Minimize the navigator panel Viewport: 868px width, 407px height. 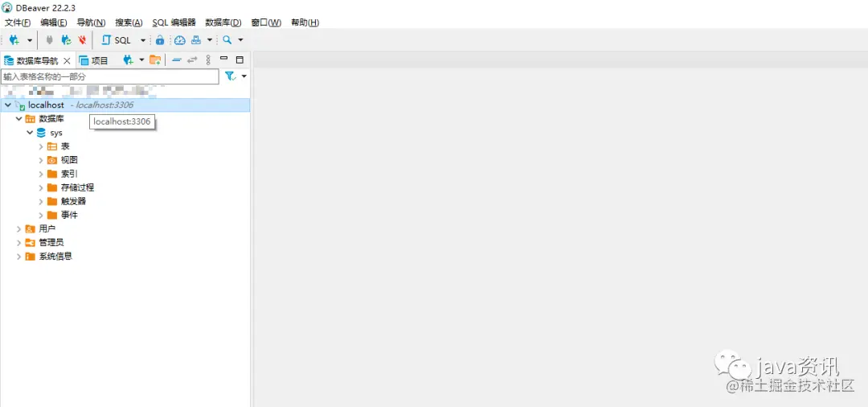click(224, 58)
